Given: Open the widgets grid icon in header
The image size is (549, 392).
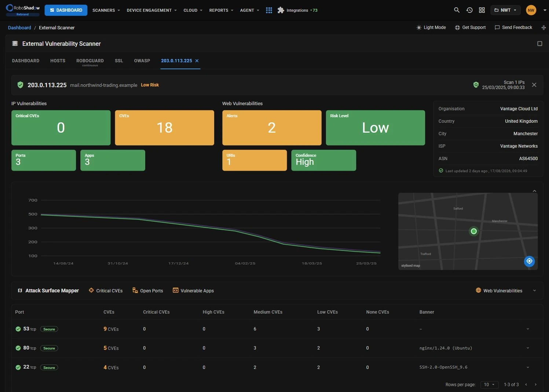Looking at the screenshot, I should tap(482, 10).
